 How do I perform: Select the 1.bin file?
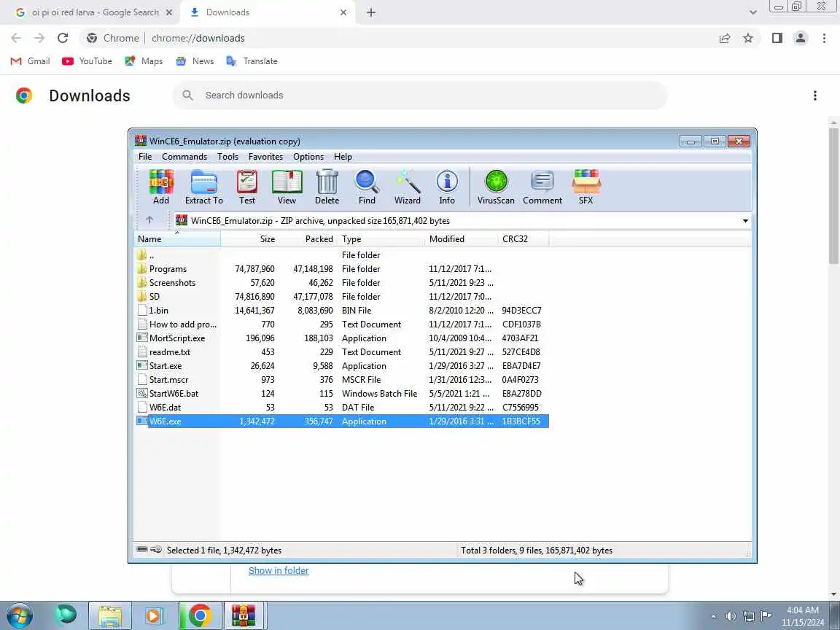click(341, 311)
